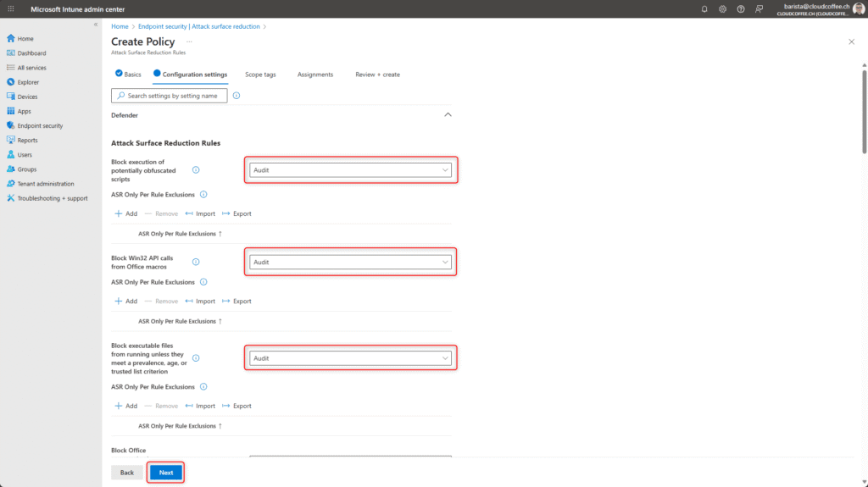
Task: Switch to the Assignments tab
Action: coord(315,75)
